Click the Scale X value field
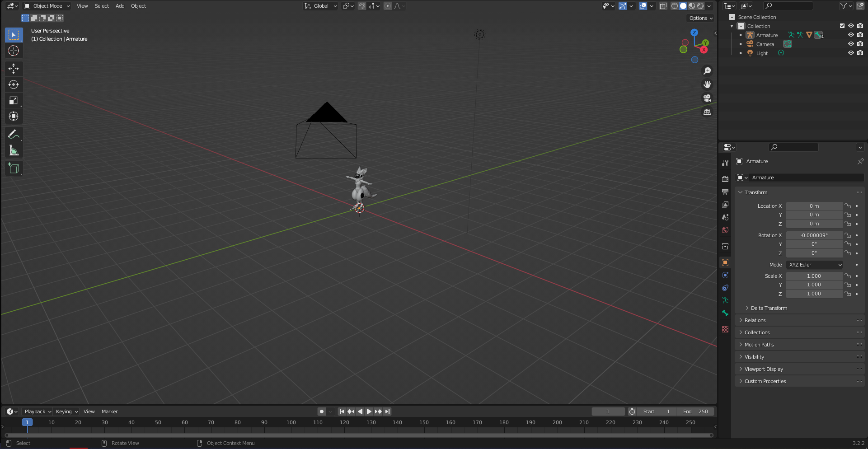Viewport: 868px width, 449px height. (x=814, y=276)
